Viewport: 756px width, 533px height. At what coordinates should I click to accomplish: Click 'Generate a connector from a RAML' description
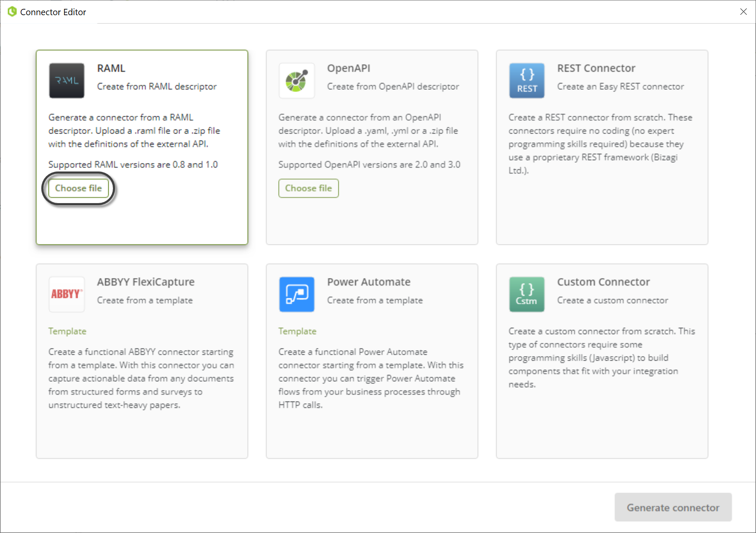coord(134,131)
